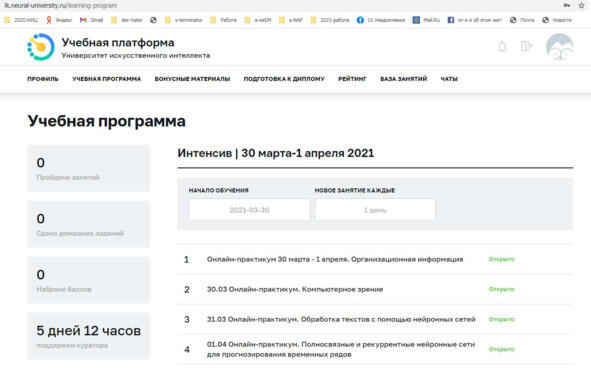Click the password key icon in address bar
591x374 pixels.
(567, 5)
